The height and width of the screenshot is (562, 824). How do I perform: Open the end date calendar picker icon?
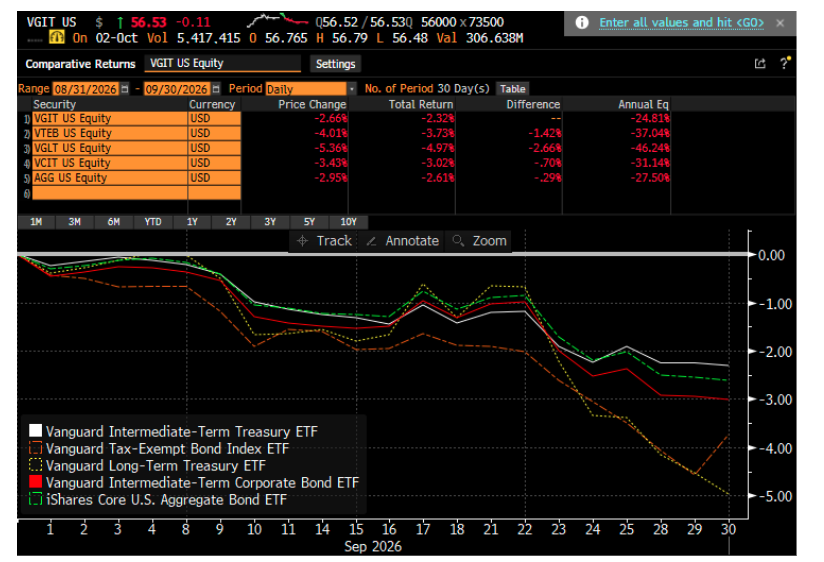pyautogui.click(x=216, y=89)
